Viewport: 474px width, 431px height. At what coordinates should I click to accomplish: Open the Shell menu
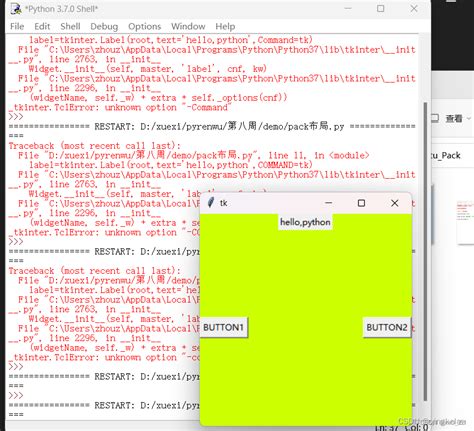(x=70, y=26)
